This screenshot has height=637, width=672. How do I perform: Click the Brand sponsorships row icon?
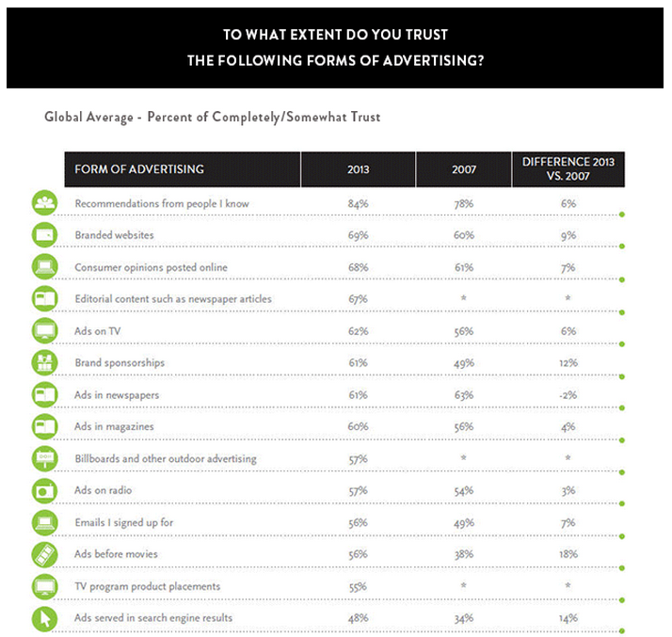[45, 362]
